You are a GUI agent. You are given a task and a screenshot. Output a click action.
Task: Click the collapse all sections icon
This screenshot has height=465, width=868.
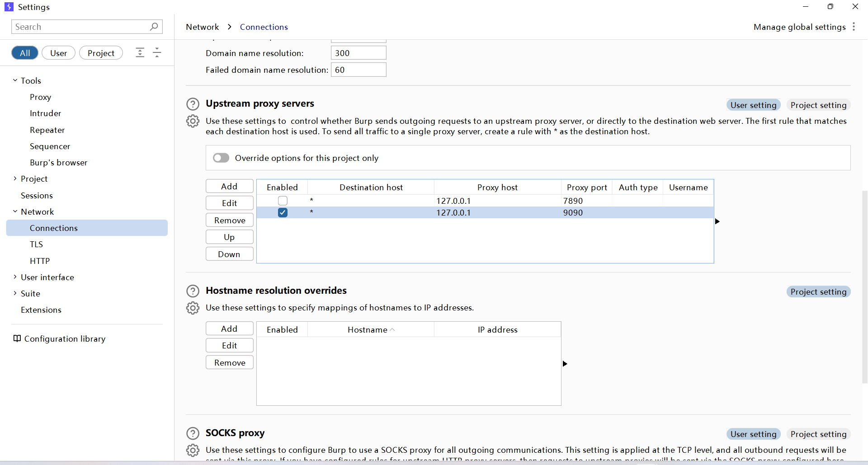pos(157,53)
